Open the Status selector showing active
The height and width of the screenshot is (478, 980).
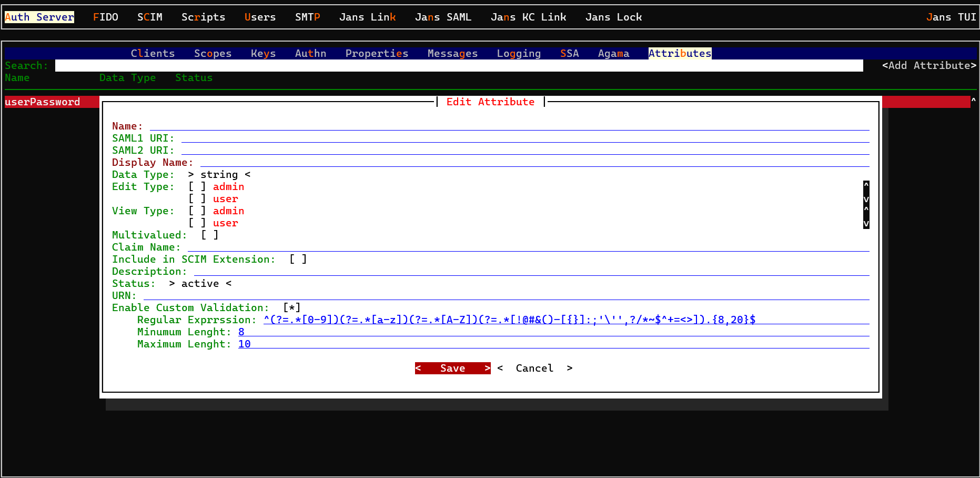(x=200, y=283)
